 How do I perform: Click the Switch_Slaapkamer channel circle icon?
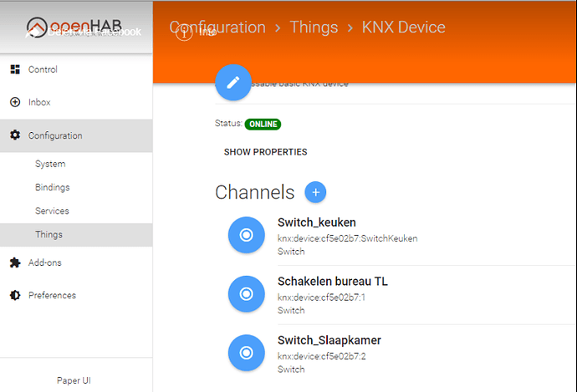[246, 353]
